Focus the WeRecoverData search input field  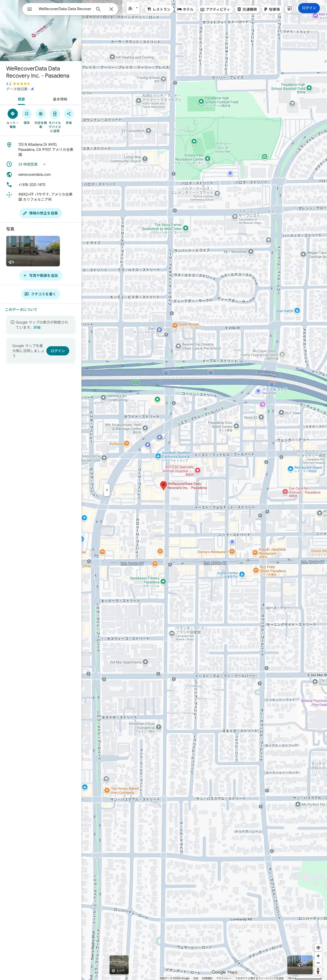(x=65, y=9)
